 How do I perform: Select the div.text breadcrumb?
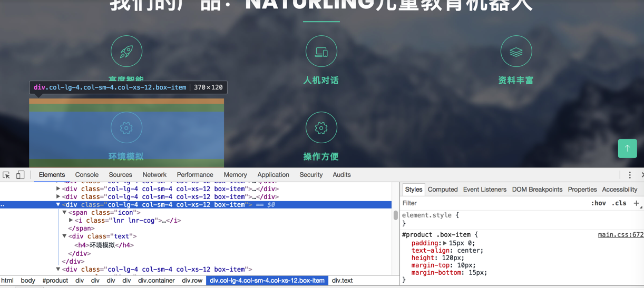tap(343, 281)
